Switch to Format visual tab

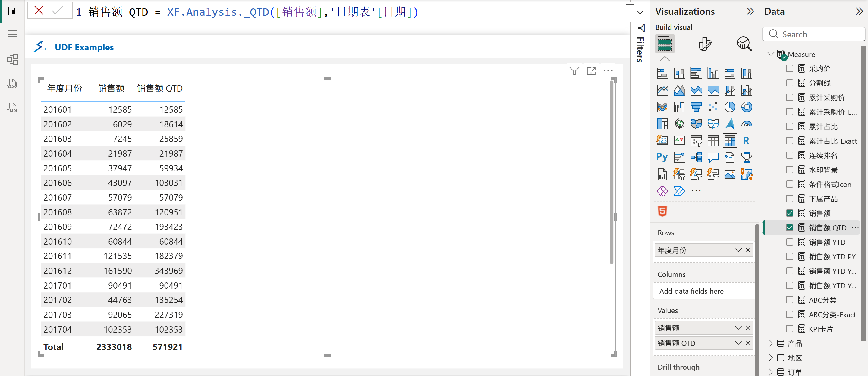(x=705, y=44)
